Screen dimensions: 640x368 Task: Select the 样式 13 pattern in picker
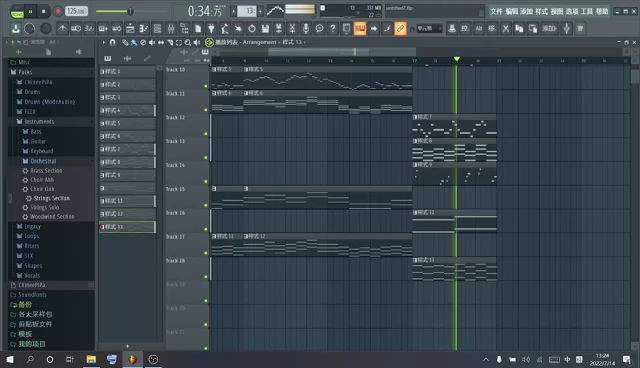[x=127, y=227]
